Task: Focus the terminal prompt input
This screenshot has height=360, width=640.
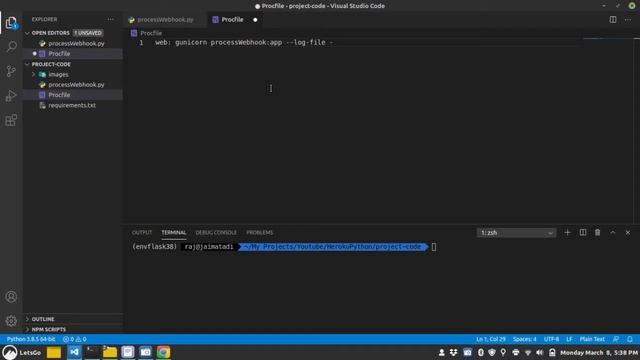Action: pyautogui.click(x=433, y=247)
